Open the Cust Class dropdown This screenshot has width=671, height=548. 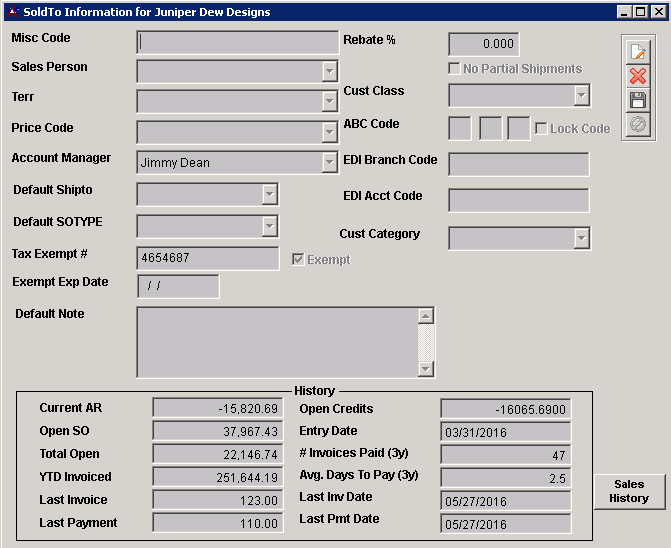click(581, 96)
